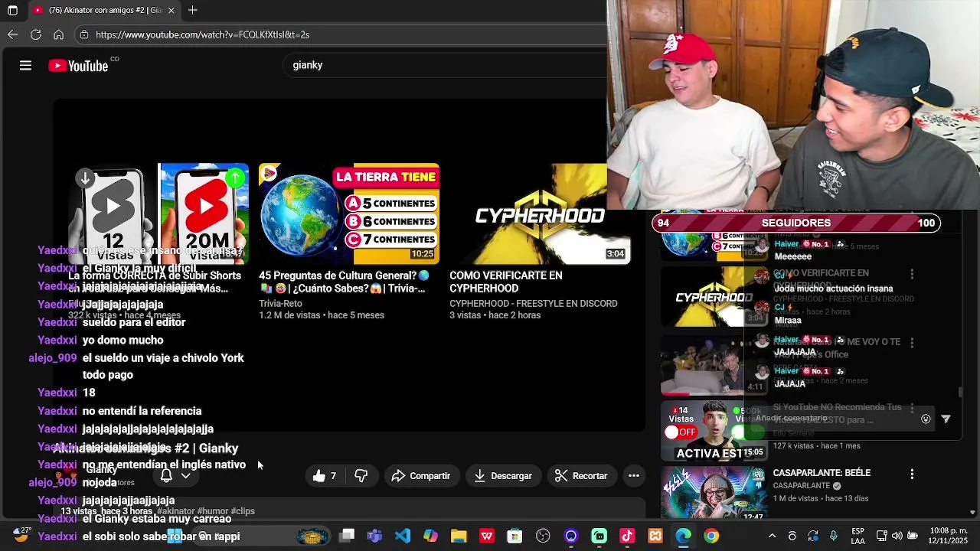980x551 pixels.
Task: Open the 45 Preguntas de Cultura General title
Action: click(x=344, y=282)
